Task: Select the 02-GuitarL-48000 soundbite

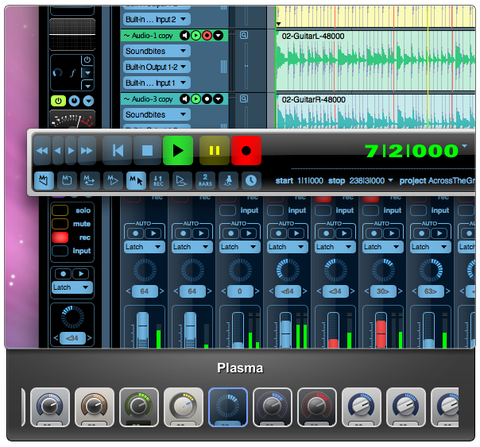Action: tap(375, 61)
